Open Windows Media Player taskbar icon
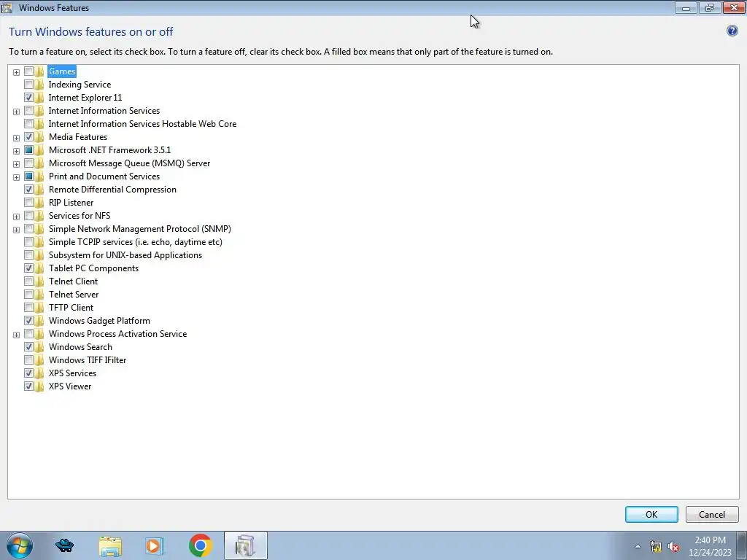The width and height of the screenshot is (747, 560). pos(154,545)
